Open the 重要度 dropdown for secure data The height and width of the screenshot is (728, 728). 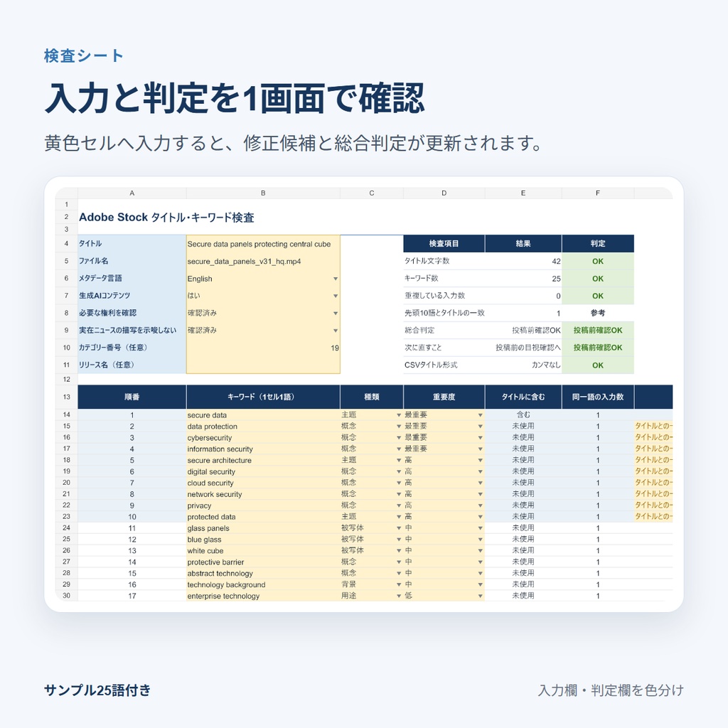480,415
